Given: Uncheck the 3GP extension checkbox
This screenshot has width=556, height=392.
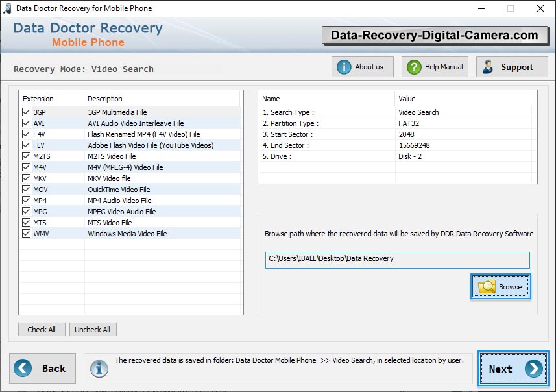Looking at the screenshot, I should pyautogui.click(x=26, y=112).
